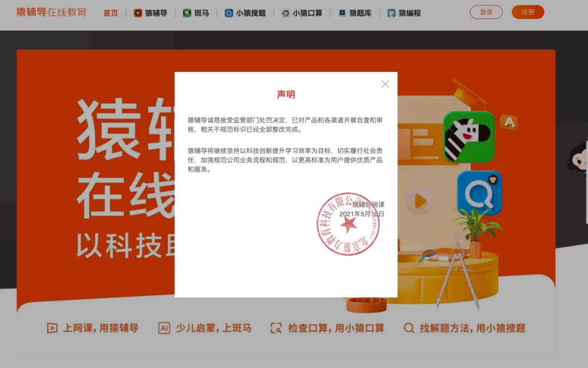Go to 小猿口算 menu label
The image size is (588, 368).
(308, 13)
